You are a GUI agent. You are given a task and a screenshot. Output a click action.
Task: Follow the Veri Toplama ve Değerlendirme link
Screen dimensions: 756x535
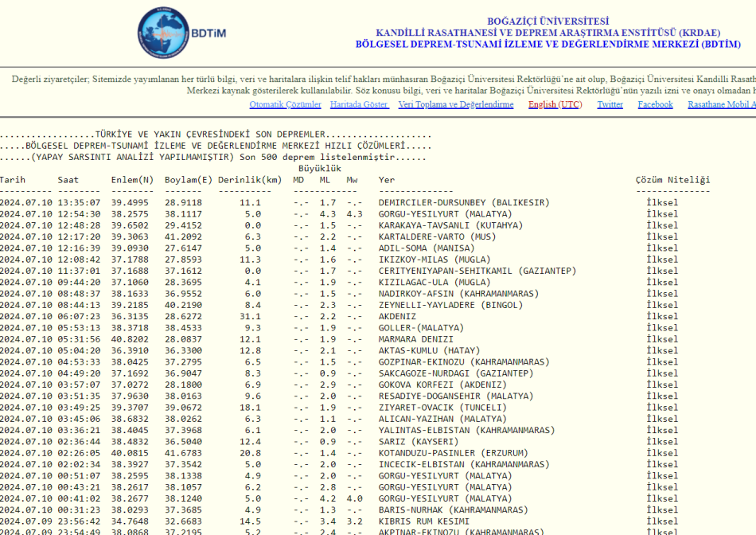(456, 105)
